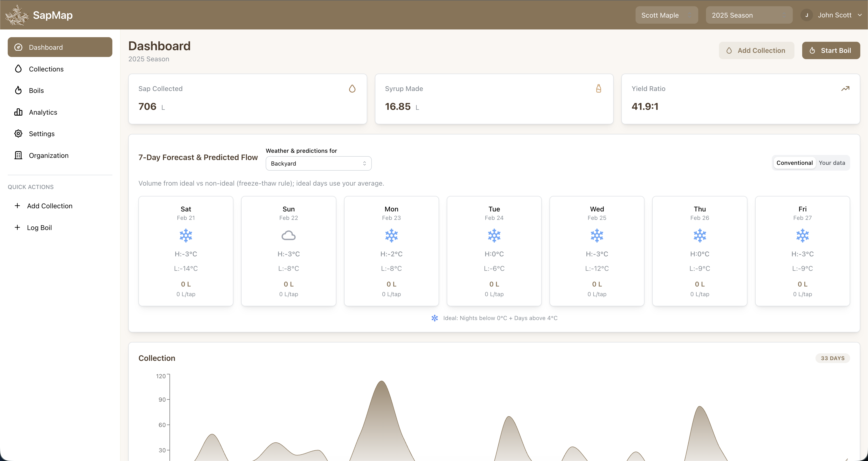This screenshot has width=868, height=461.
Task: Open the Backyard location dropdown
Action: pos(318,163)
